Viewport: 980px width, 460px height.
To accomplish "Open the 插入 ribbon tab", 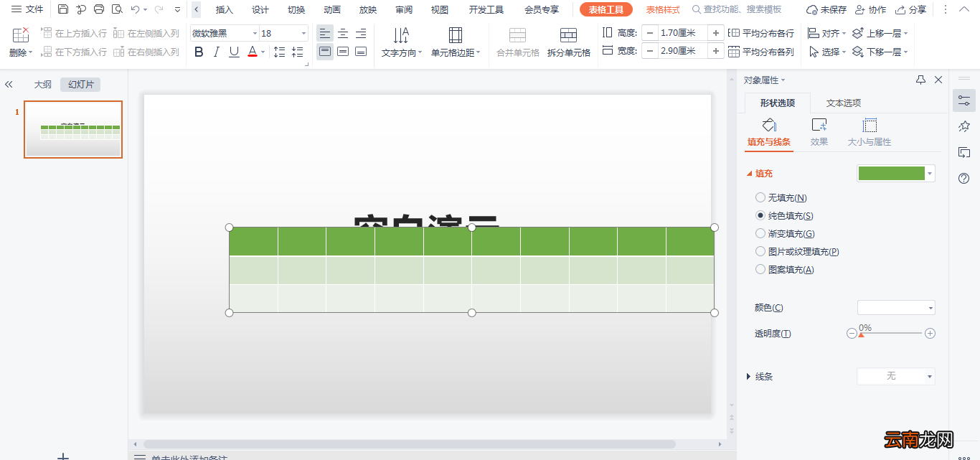I will (x=223, y=9).
